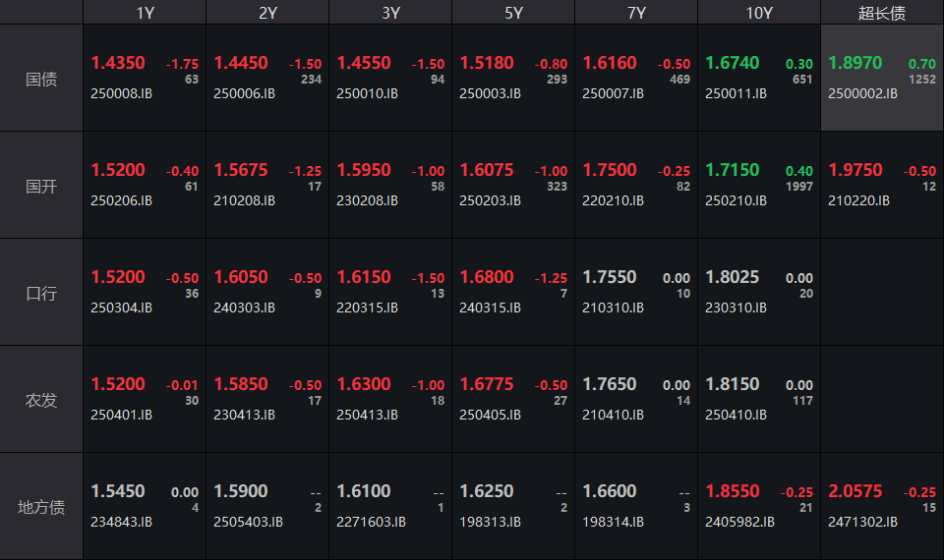Image resolution: width=944 pixels, height=560 pixels.
Task: Select the 口行 row label
Action: pos(41,293)
